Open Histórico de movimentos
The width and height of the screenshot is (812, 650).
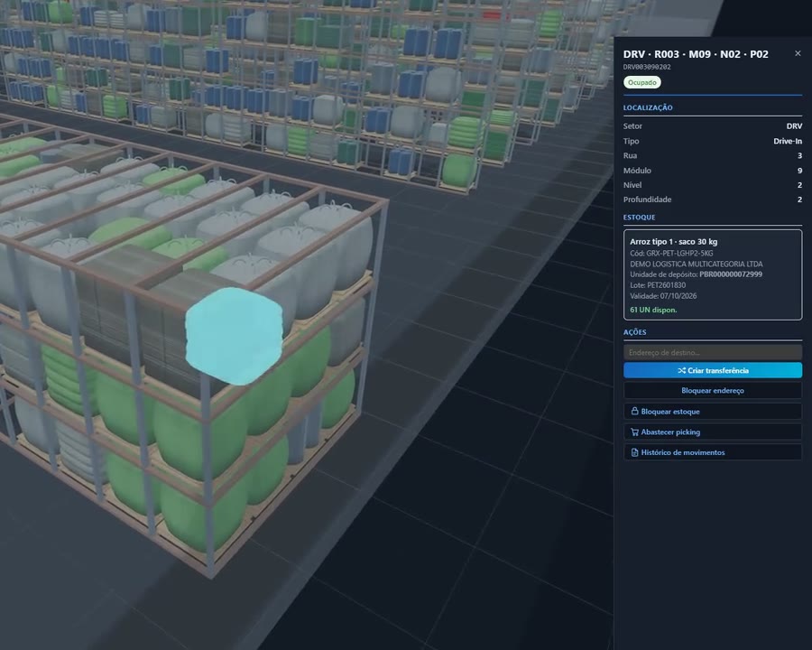click(713, 452)
